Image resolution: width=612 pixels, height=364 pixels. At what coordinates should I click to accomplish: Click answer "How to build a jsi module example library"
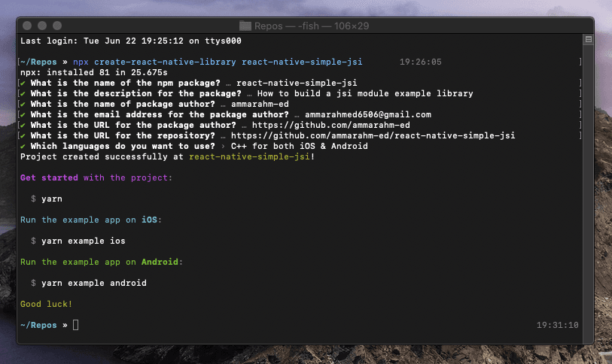pos(365,94)
